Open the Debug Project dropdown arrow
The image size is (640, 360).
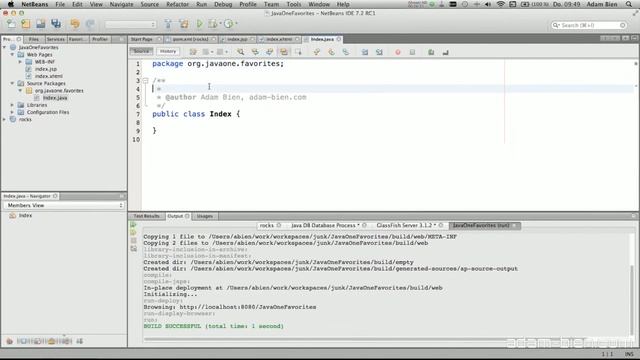click(x=220, y=24)
